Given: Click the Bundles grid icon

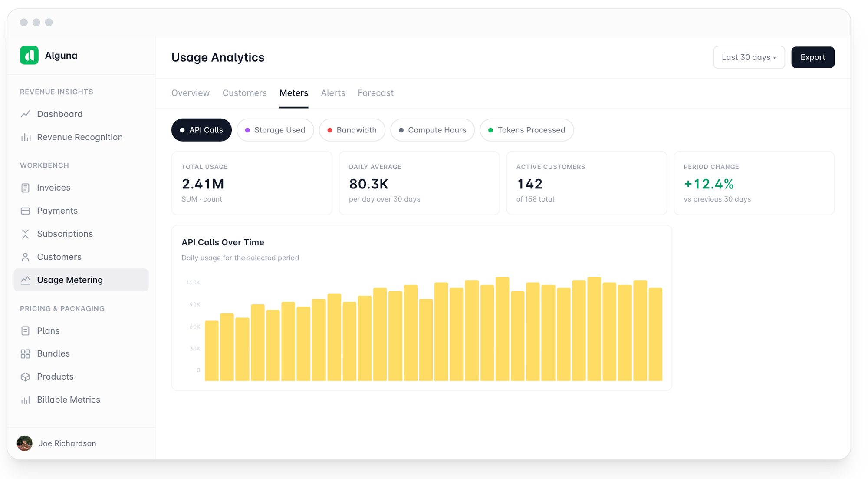Looking at the screenshot, I should (x=25, y=353).
